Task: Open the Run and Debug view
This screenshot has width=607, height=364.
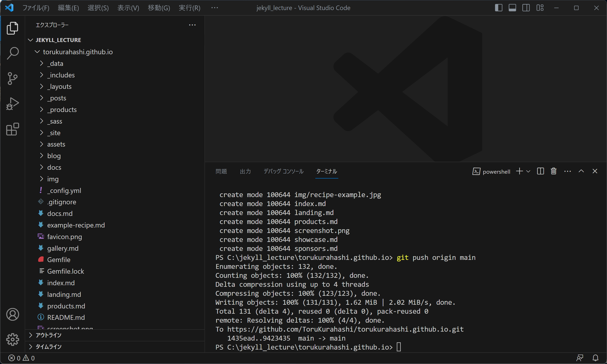Action: pos(12,104)
